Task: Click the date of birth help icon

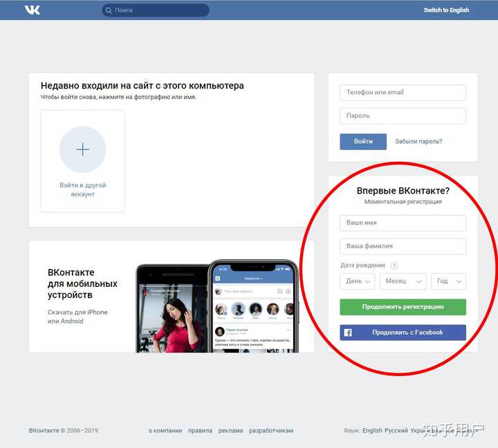Action: 394,265
